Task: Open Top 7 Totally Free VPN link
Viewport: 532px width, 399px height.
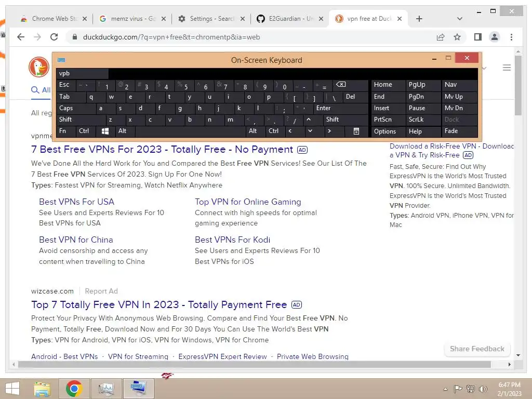Action: (159, 304)
